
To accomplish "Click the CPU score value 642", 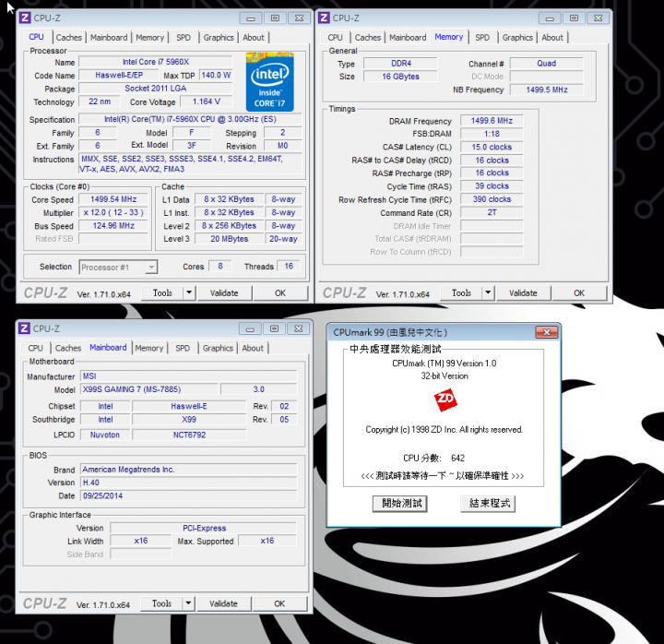I will click(x=457, y=458).
